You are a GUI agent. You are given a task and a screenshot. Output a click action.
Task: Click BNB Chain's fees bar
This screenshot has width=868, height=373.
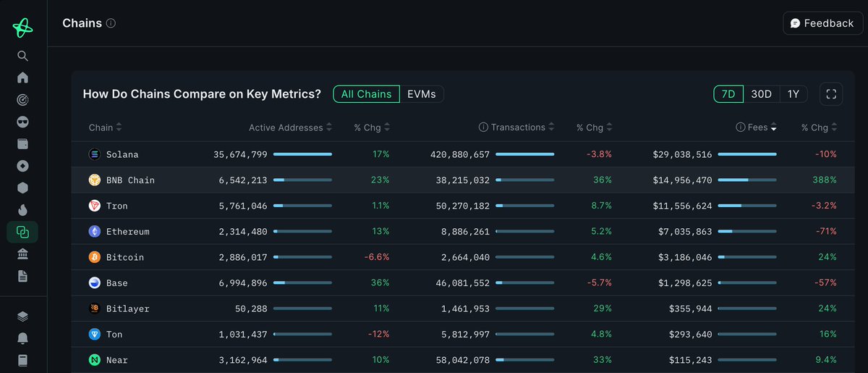[747, 180]
